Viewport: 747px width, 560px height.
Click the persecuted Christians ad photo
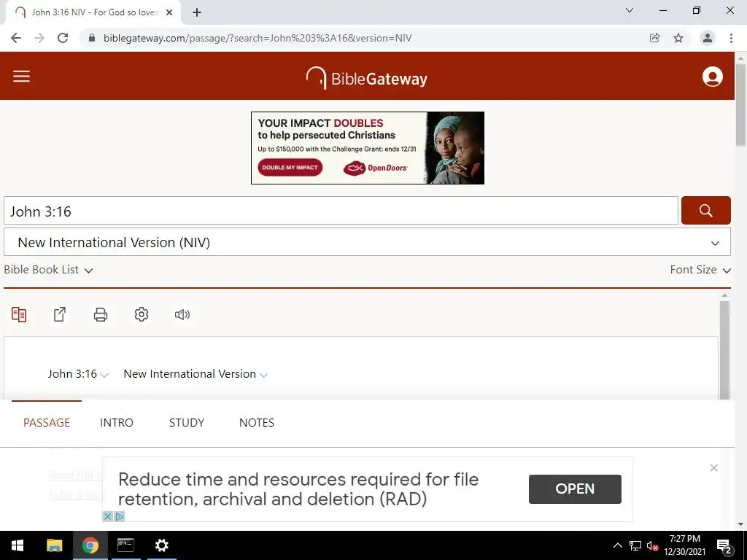(455, 148)
